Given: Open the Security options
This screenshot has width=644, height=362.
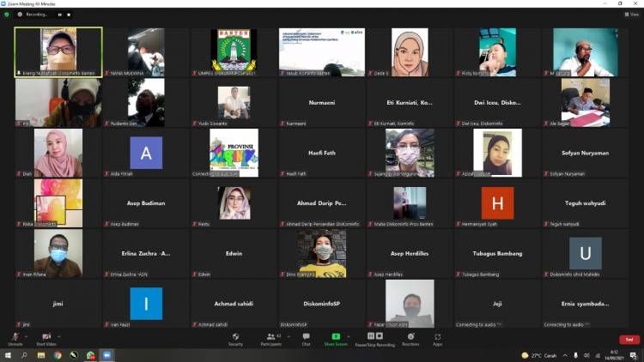Looking at the screenshot, I should tap(235, 338).
